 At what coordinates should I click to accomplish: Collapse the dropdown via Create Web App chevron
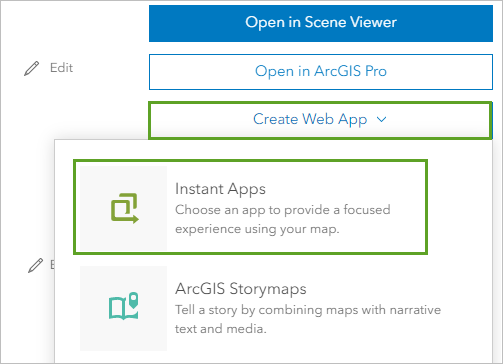381,119
